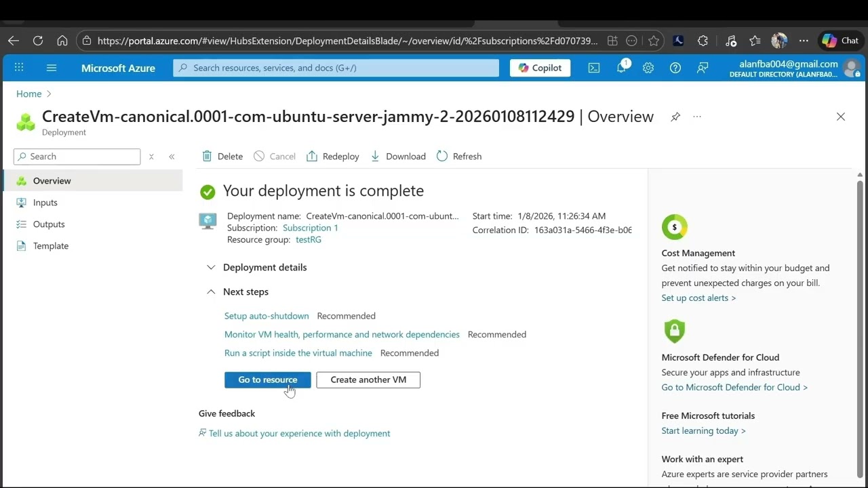The width and height of the screenshot is (868, 488).
Task: Open browser Copilot Chat button
Action: (841, 41)
